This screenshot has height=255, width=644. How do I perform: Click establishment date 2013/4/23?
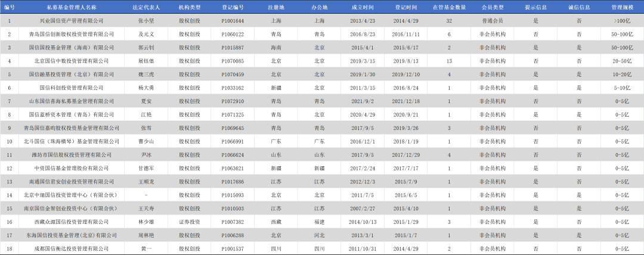[363, 20]
